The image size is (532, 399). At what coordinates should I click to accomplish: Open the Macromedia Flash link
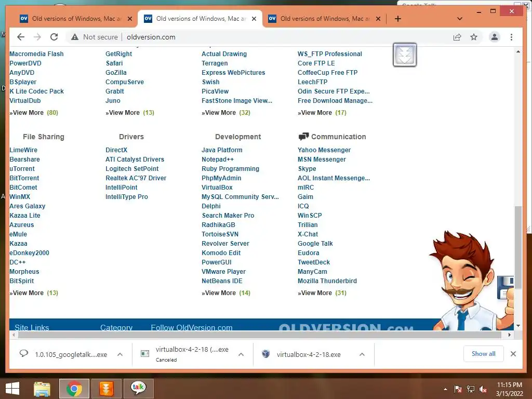pos(36,54)
